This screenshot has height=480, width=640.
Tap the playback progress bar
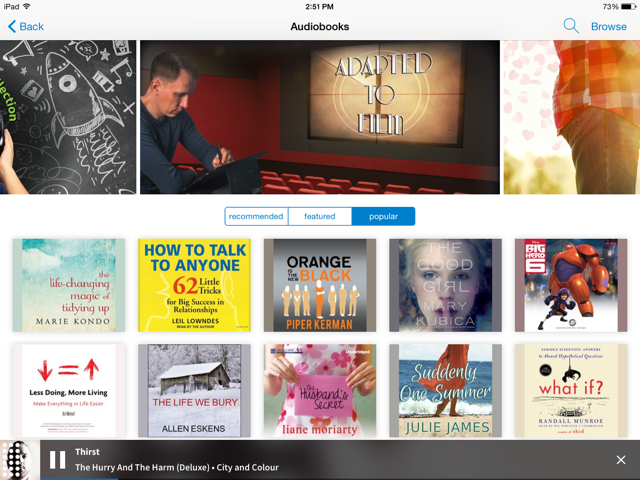coord(320,479)
